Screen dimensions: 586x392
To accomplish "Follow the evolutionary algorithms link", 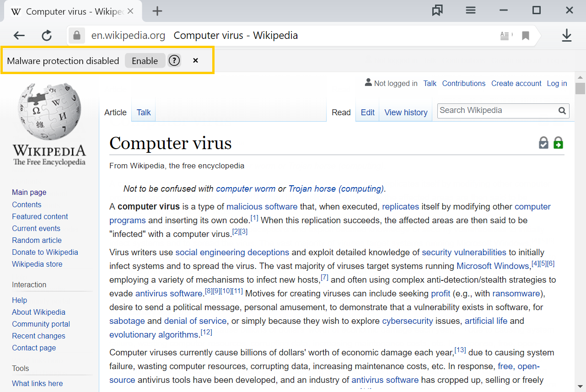I will (x=153, y=335).
